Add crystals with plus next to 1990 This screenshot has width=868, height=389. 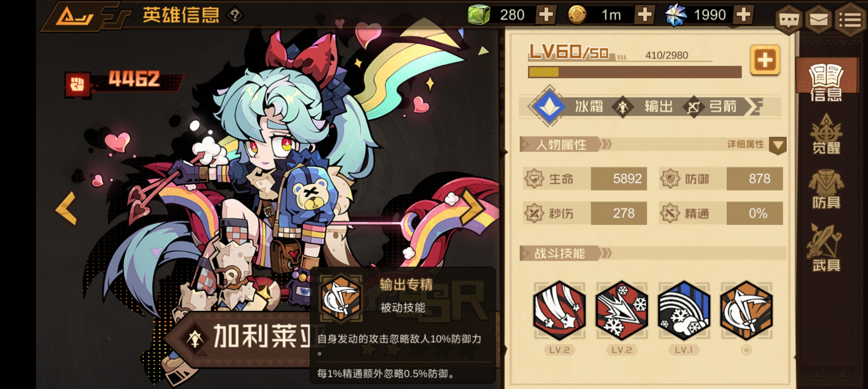click(x=743, y=15)
